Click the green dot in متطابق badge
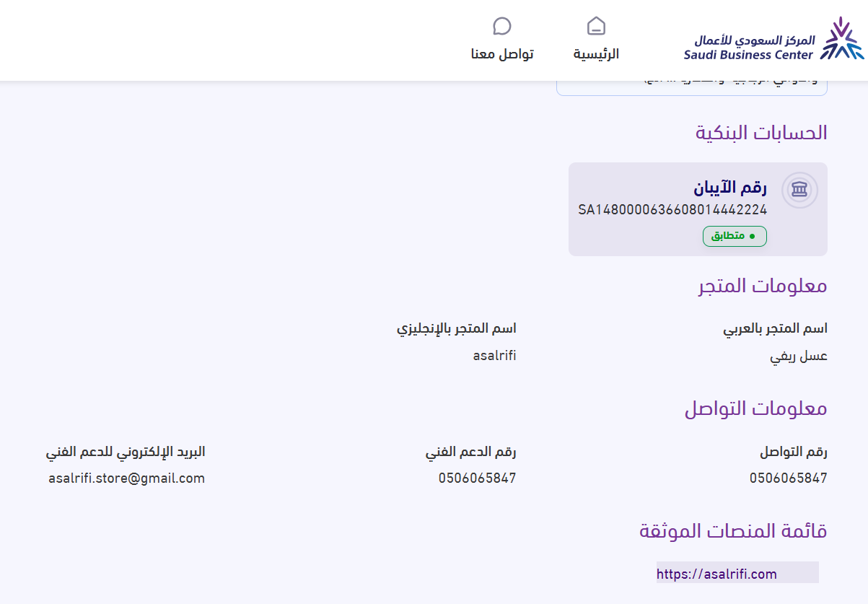Viewport: 868px width, 604px height. tap(752, 236)
